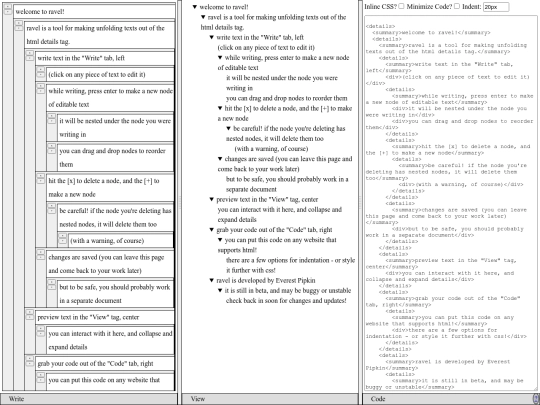Click 'it will be nested under the node' text in View
Image resolution: width=540 pixels, height=405 pixels.
coord(282,83)
